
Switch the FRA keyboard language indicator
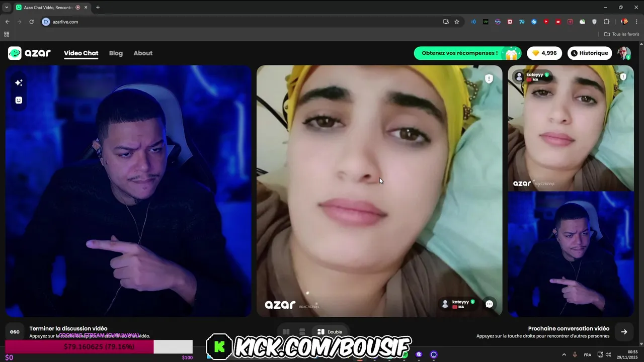[588, 355]
